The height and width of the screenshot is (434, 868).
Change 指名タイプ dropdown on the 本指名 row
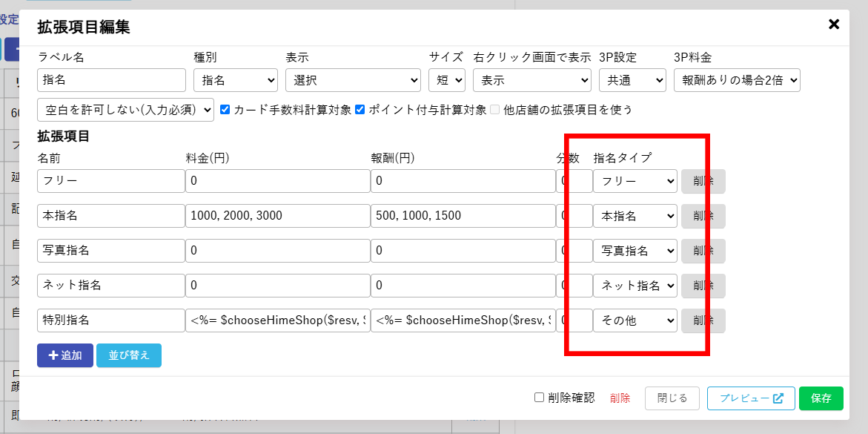click(x=635, y=215)
